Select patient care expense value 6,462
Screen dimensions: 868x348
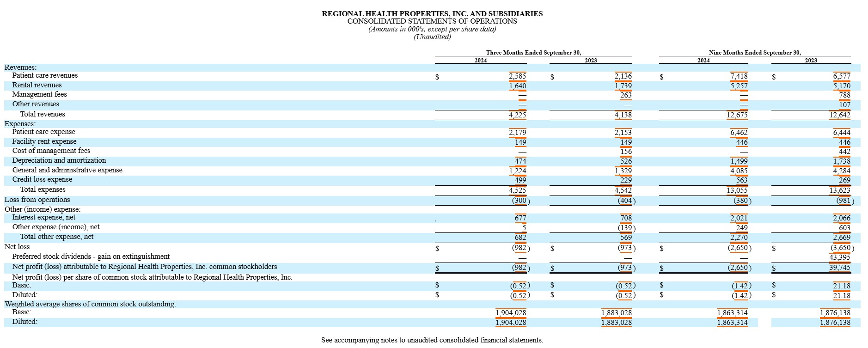(x=739, y=133)
